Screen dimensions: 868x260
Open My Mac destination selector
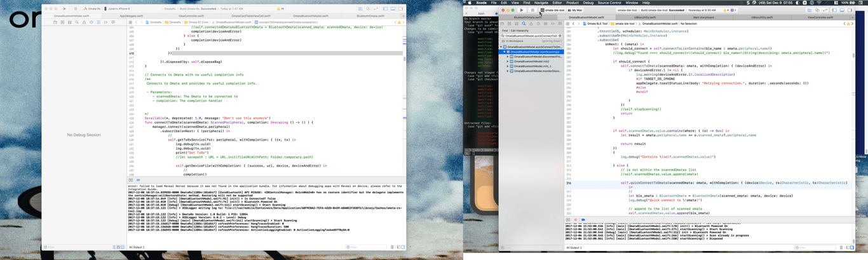(x=575, y=10)
